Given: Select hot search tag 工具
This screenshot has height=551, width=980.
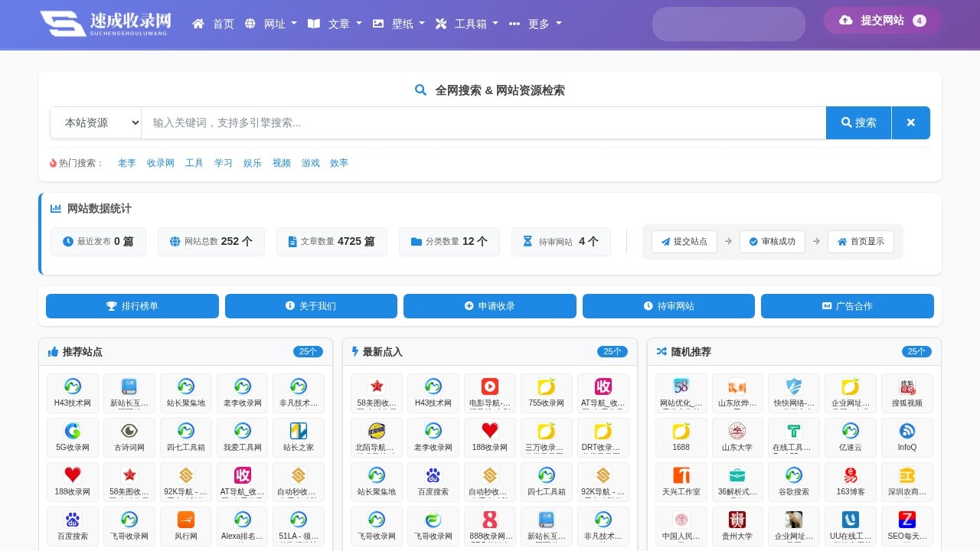Looking at the screenshot, I should pyautogui.click(x=194, y=163).
